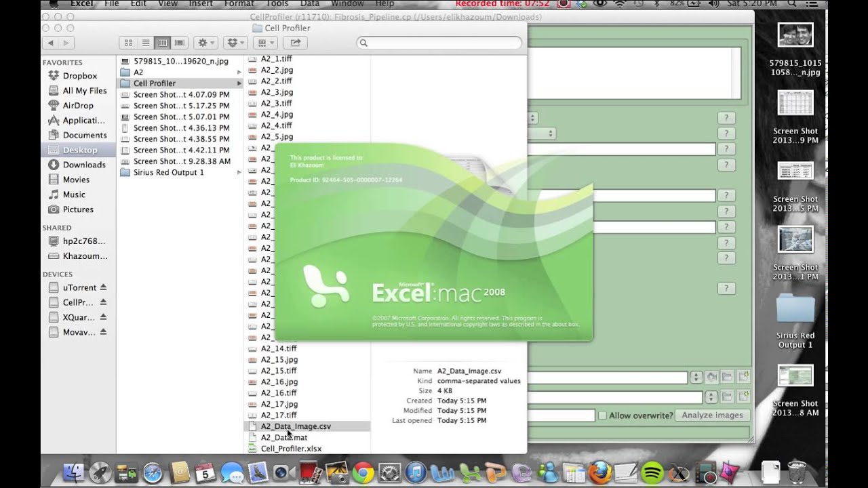Launch Microsoft Word from the Dock
The height and width of the screenshot is (488, 868).
coord(443,472)
